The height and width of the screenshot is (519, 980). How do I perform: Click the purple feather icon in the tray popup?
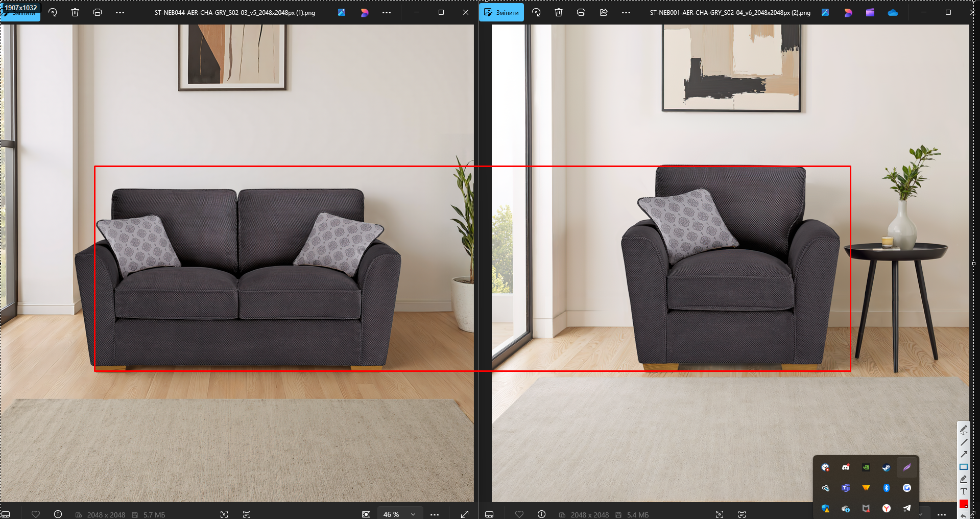pyautogui.click(x=907, y=467)
